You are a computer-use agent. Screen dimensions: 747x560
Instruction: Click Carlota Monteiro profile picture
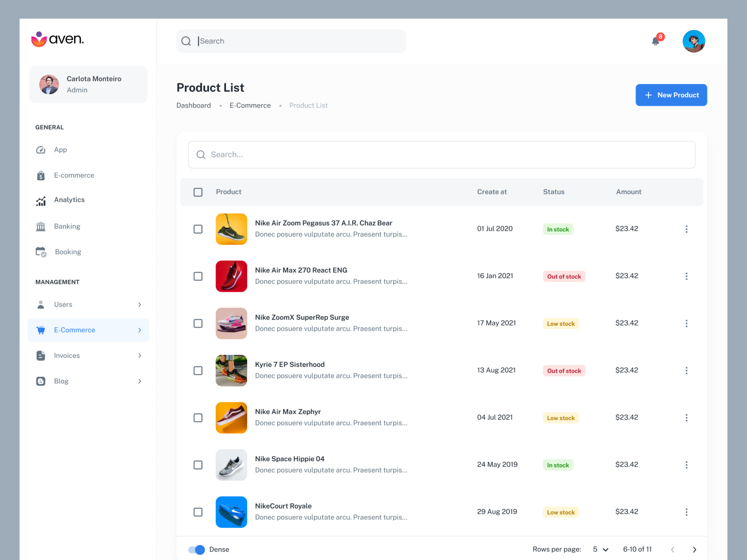[49, 84]
